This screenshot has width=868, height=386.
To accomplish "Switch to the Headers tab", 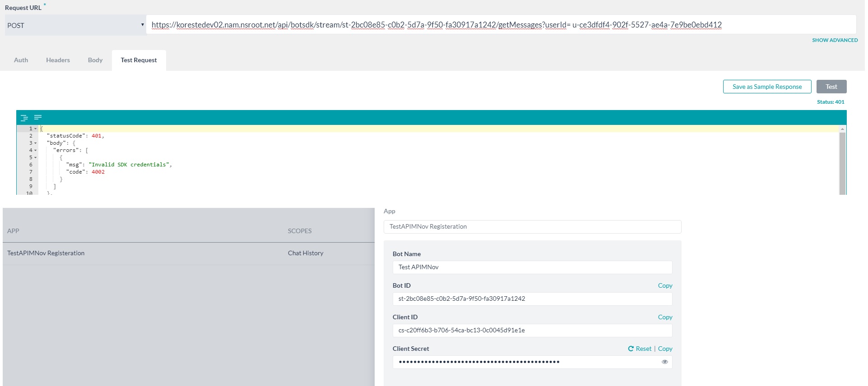I will [x=58, y=60].
